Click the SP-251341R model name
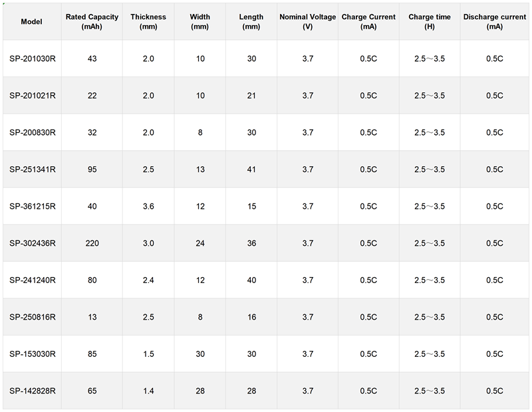 [x=32, y=169]
